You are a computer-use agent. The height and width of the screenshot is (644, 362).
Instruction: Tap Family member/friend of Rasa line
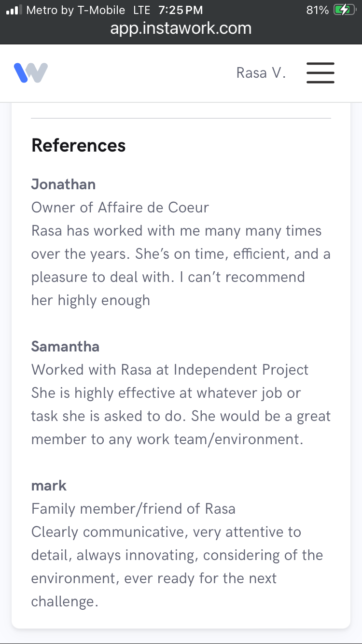133,509
